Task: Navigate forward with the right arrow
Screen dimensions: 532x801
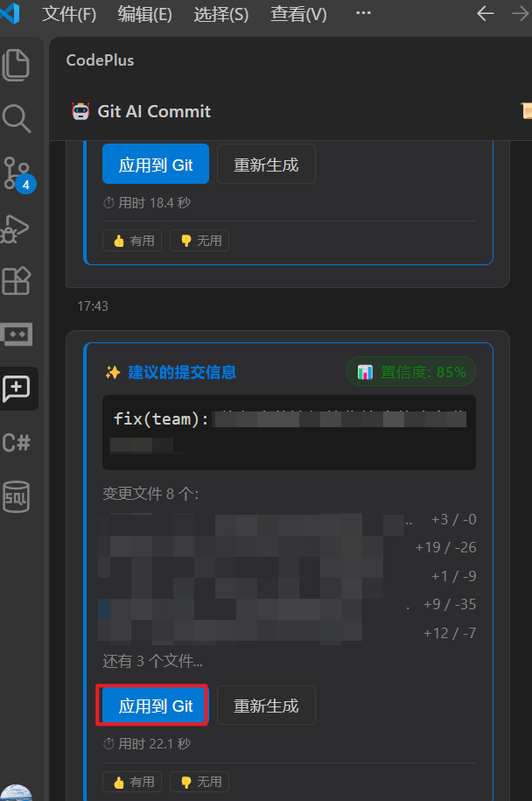Action: coord(521,14)
